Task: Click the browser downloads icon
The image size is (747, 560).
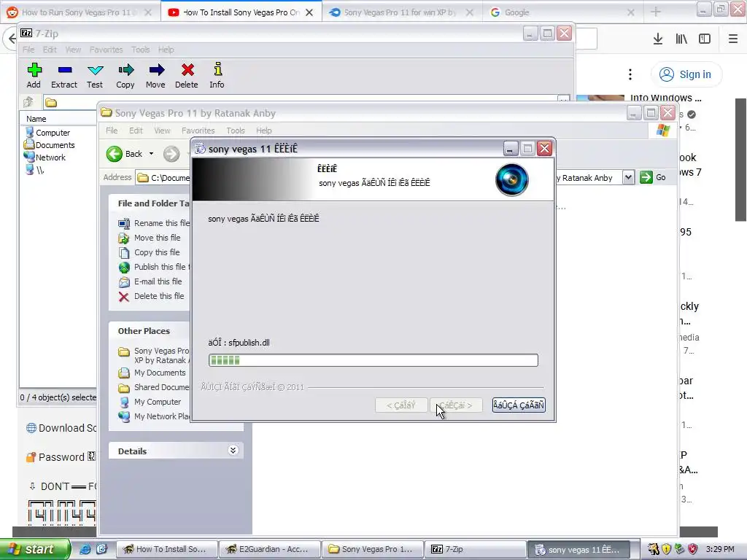Action: click(658, 39)
